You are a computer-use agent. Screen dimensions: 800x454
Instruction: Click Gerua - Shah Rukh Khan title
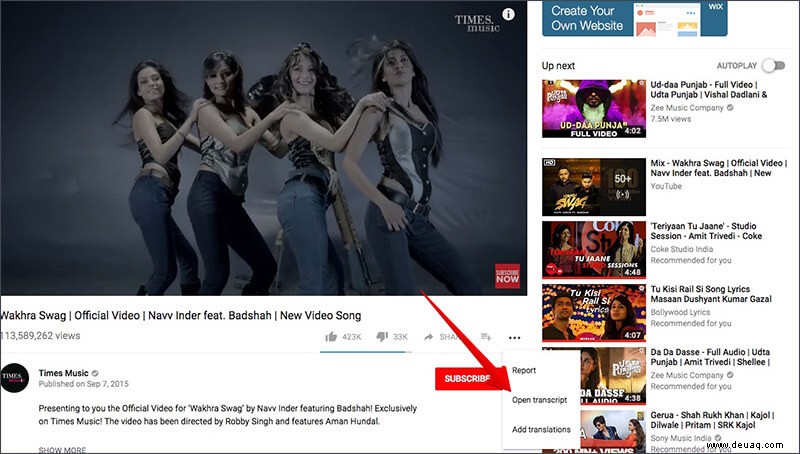click(712, 420)
